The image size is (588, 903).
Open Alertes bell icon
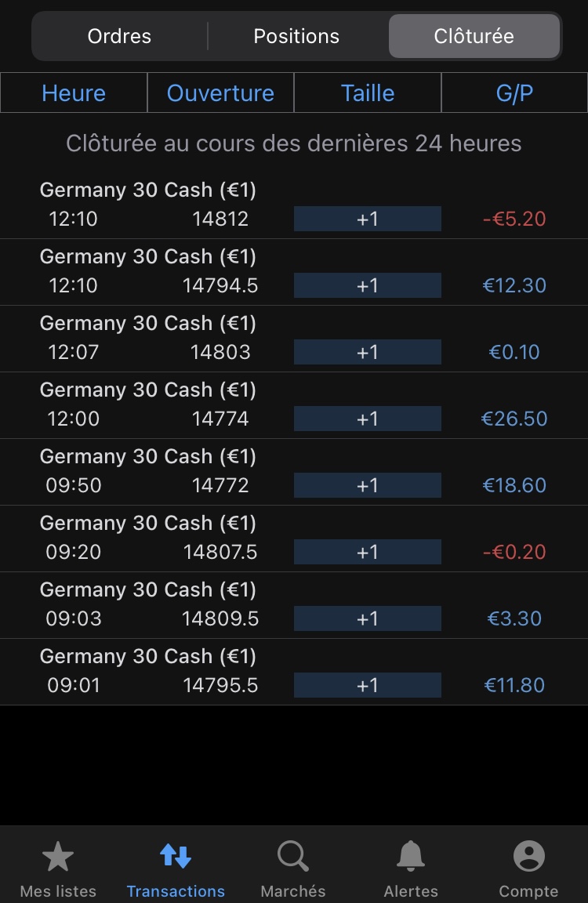click(411, 857)
